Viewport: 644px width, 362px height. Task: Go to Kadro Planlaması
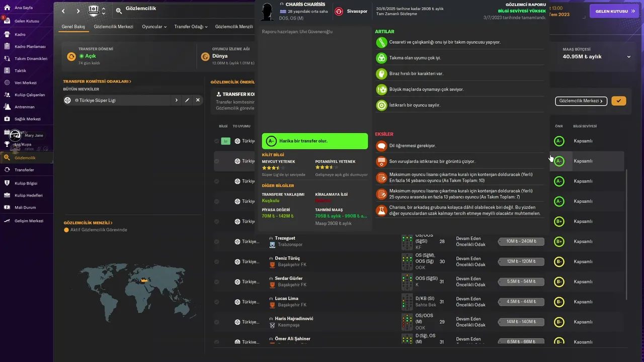click(x=30, y=47)
